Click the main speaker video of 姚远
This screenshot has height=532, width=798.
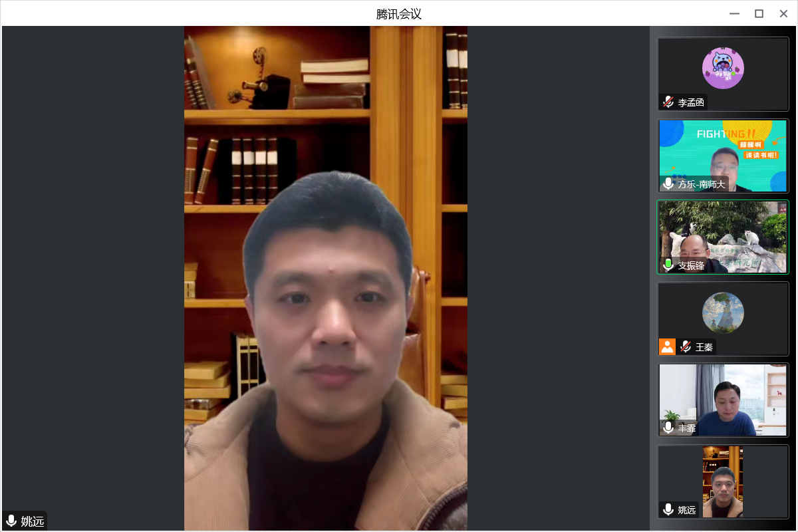point(326,278)
